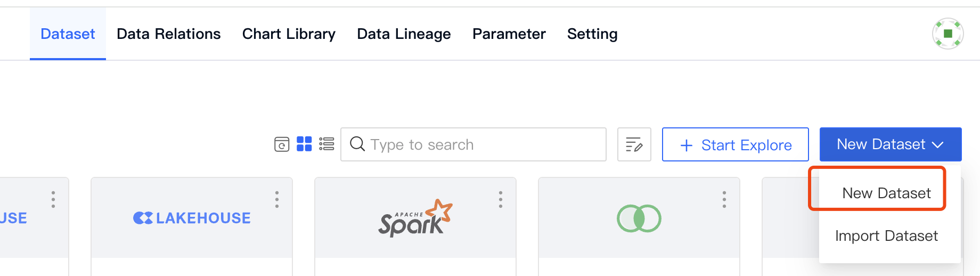Click the user avatar icon
980x276 pixels.
948,34
